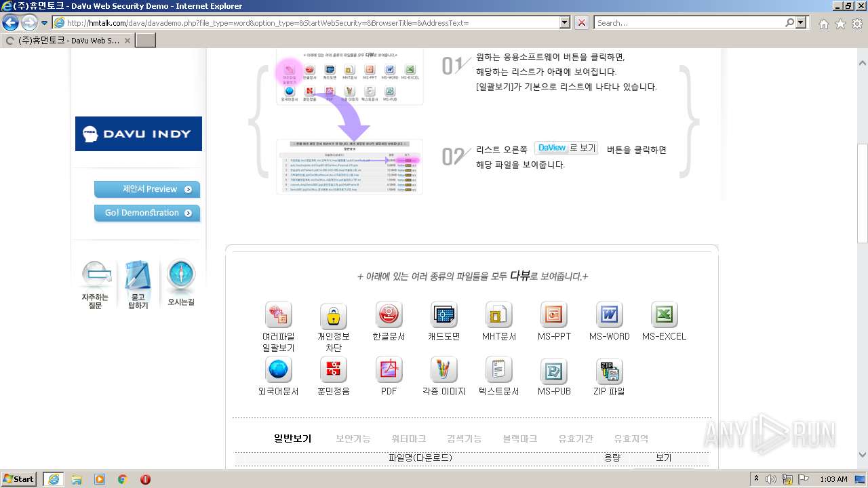Choose the 한글문서 icon
This screenshot has height=488, width=868.
tap(389, 315)
